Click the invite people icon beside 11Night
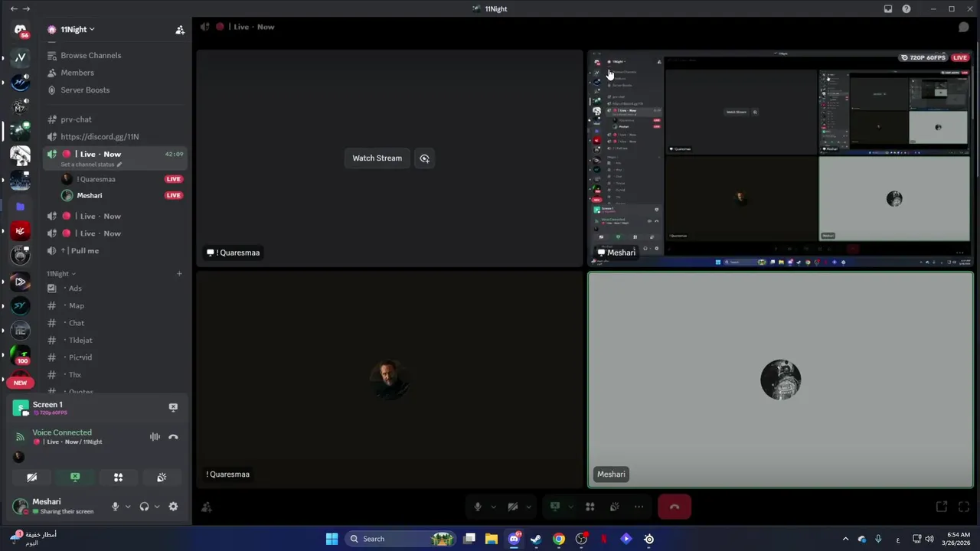This screenshot has height=551, width=980. pyautogui.click(x=180, y=30)
